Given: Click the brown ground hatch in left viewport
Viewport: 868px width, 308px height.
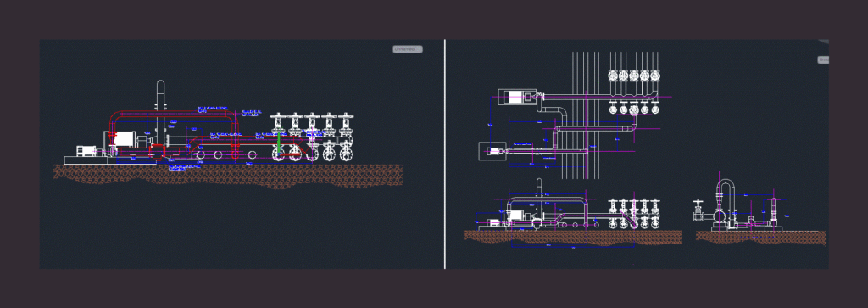Looking at the screenshot, I should click(x=227, y=176).
